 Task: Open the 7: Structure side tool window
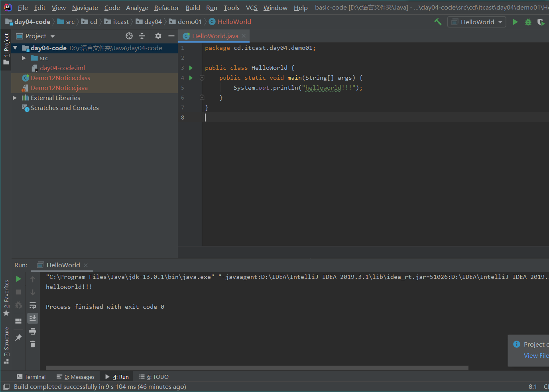6,345
